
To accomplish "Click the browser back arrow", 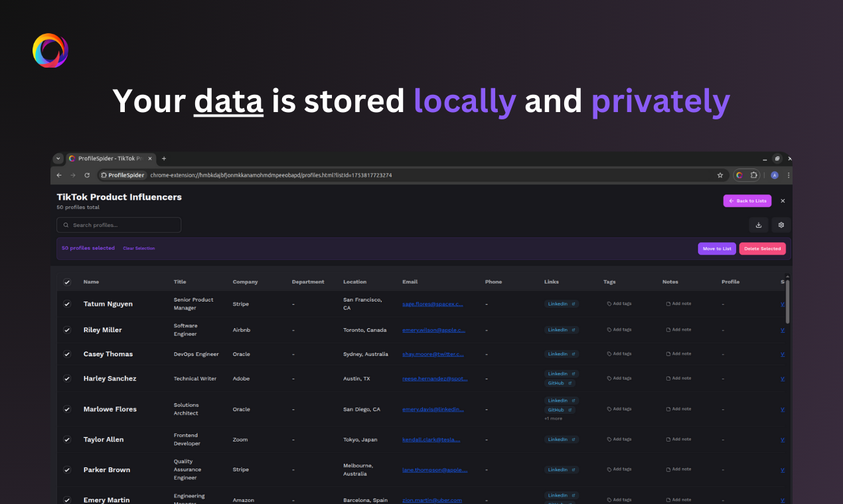I will click(x=59, y=175).
